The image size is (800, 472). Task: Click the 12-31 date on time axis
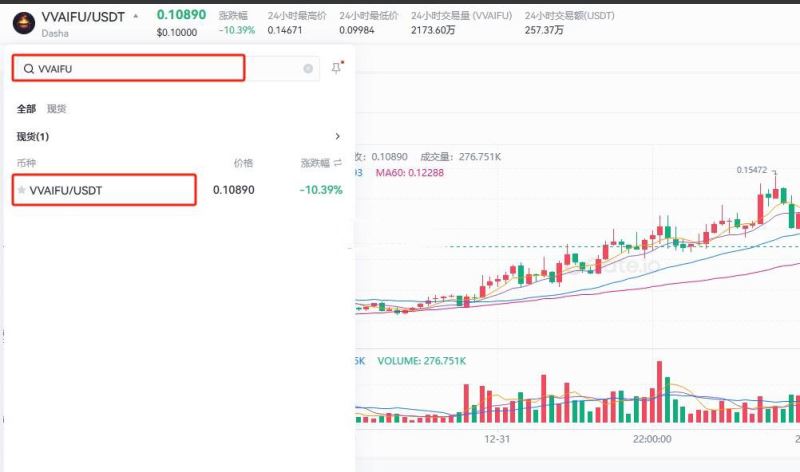497,439
